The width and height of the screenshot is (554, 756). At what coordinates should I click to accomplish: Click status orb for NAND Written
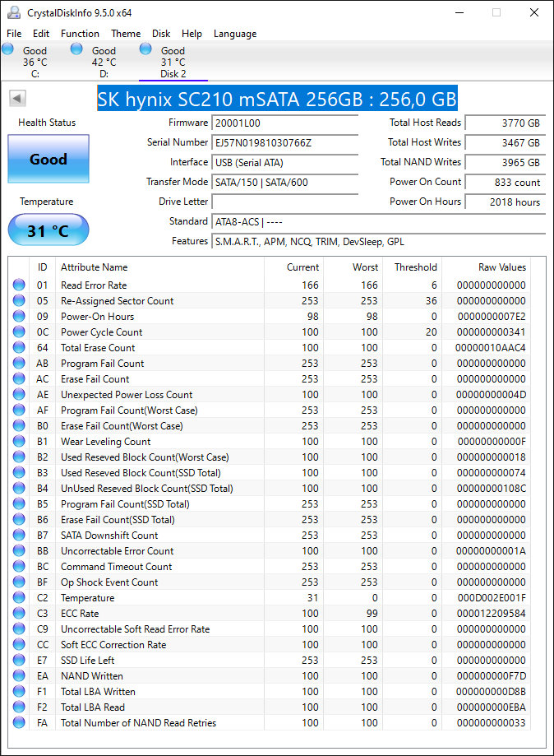click(19, 675)
